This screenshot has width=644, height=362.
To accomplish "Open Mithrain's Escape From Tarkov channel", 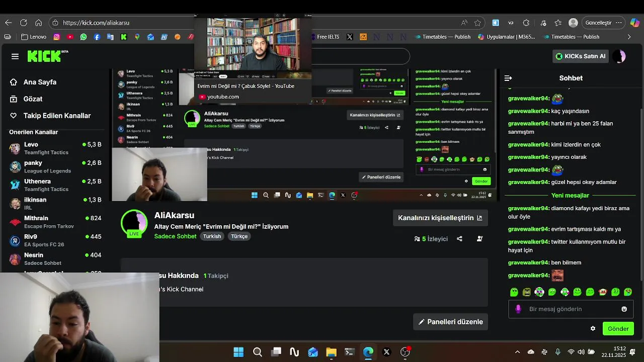I will 55,222.
